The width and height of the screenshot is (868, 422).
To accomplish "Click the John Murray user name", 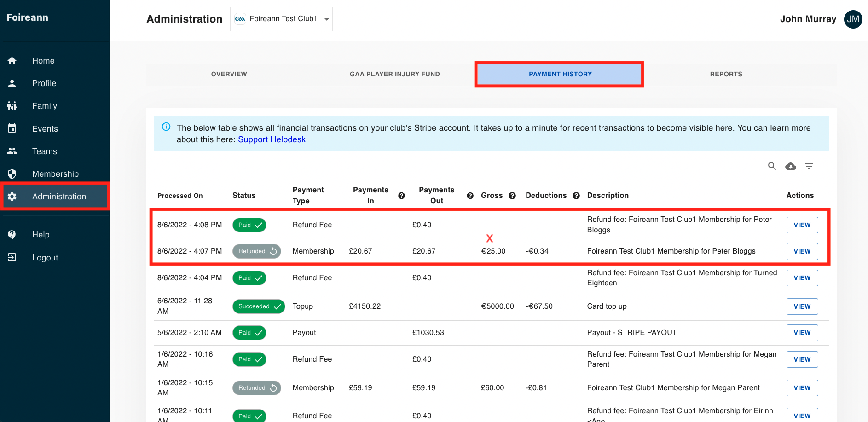I will click(x=808, y=19).
